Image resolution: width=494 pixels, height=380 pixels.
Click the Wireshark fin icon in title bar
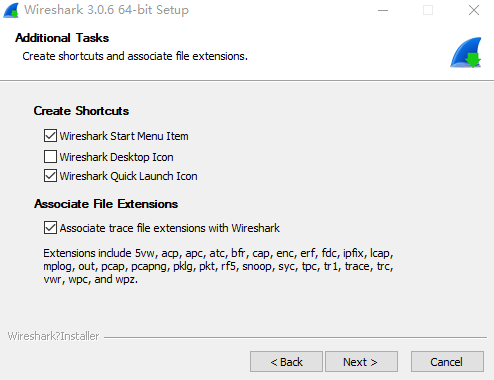point(11,10)
